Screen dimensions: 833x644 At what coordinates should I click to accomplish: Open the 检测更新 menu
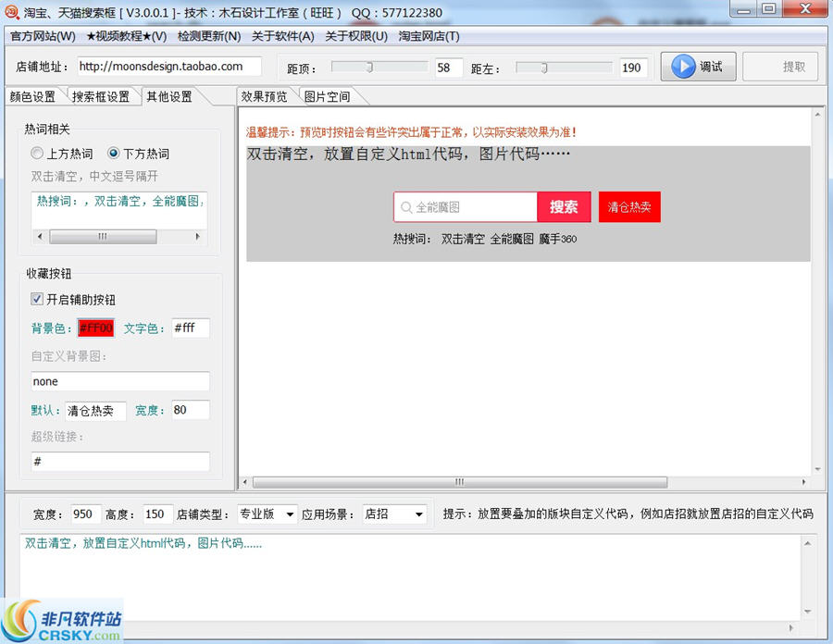click(x=209, y=36)
